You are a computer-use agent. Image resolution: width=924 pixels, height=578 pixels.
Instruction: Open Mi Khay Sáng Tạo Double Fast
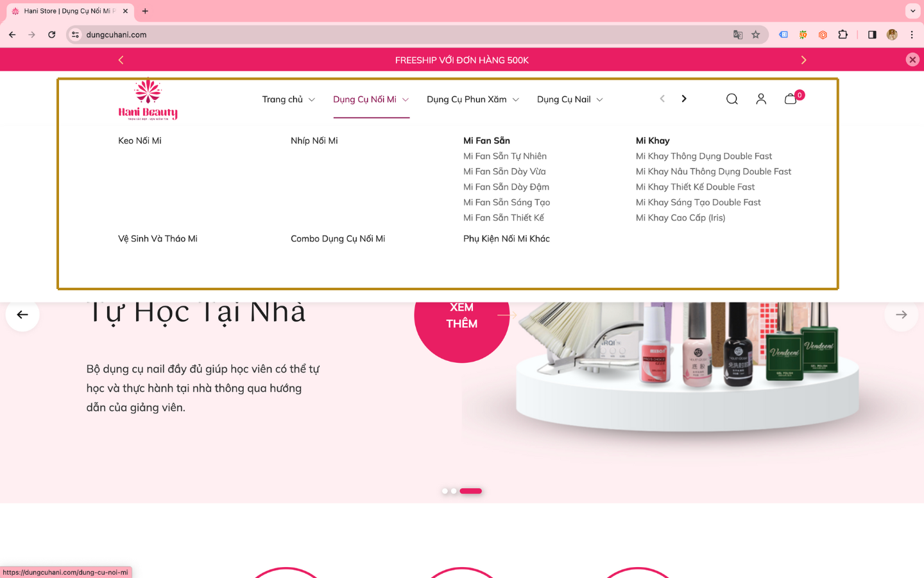pos(698,202)
